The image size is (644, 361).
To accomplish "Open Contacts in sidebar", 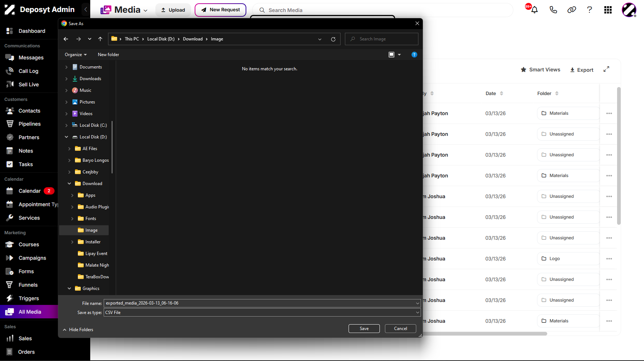I will pos(29,111).
